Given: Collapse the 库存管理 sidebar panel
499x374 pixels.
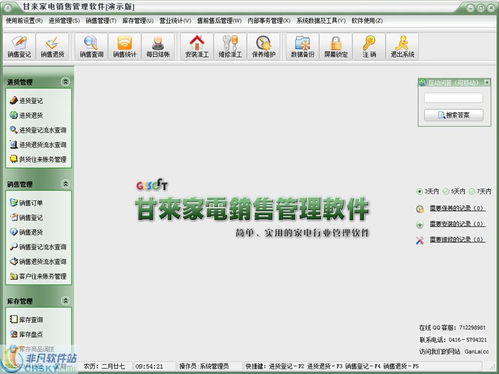Looking at the screenshot, I should pyautogui.click(x=66, y=300).
